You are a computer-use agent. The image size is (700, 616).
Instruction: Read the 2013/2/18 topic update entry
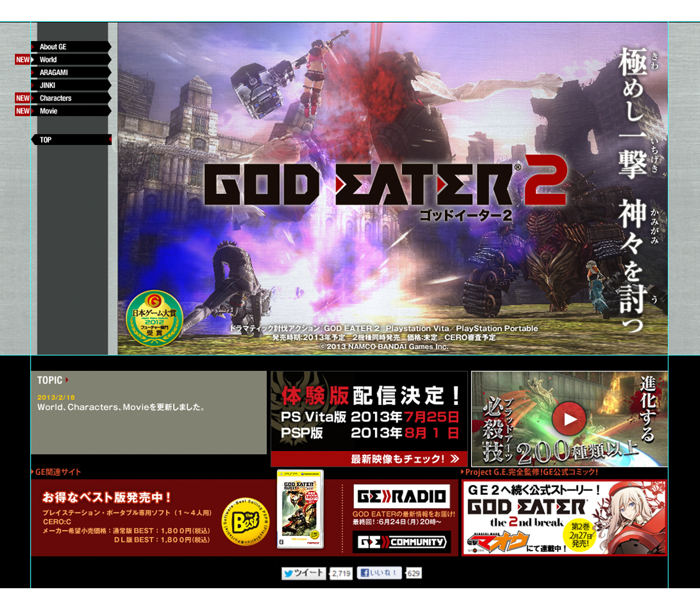click(121, 403)
